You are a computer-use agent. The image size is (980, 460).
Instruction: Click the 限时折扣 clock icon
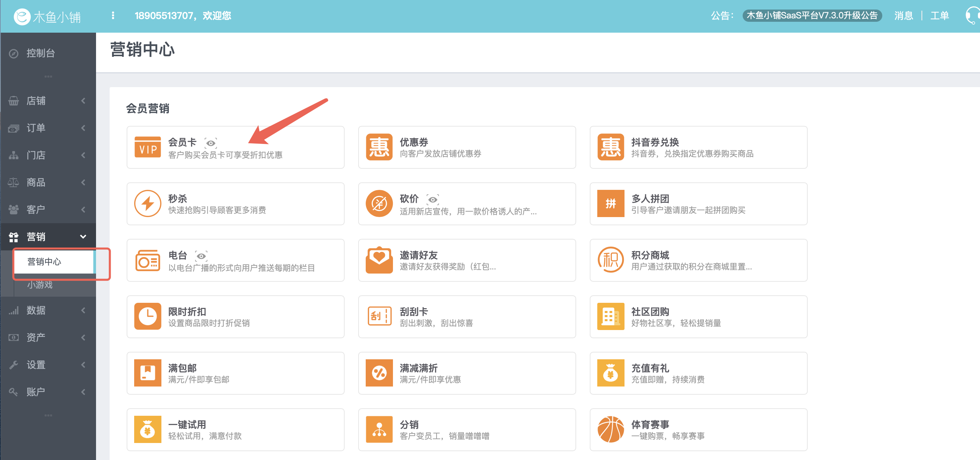pyautogui.click(x=147, y=316)
